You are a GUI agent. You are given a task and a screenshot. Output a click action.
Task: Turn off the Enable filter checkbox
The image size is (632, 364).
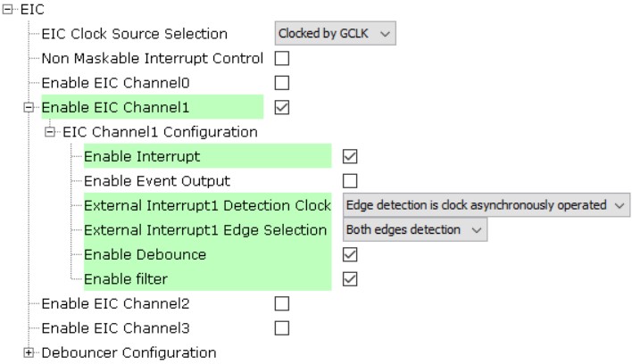(351, 279)
